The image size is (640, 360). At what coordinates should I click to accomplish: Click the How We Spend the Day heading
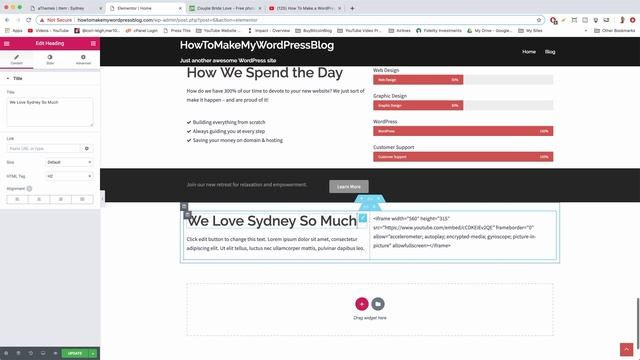coord(264,73)
